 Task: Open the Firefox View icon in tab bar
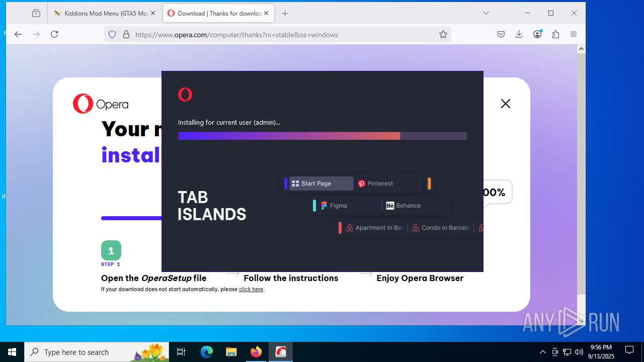[36, 14]
